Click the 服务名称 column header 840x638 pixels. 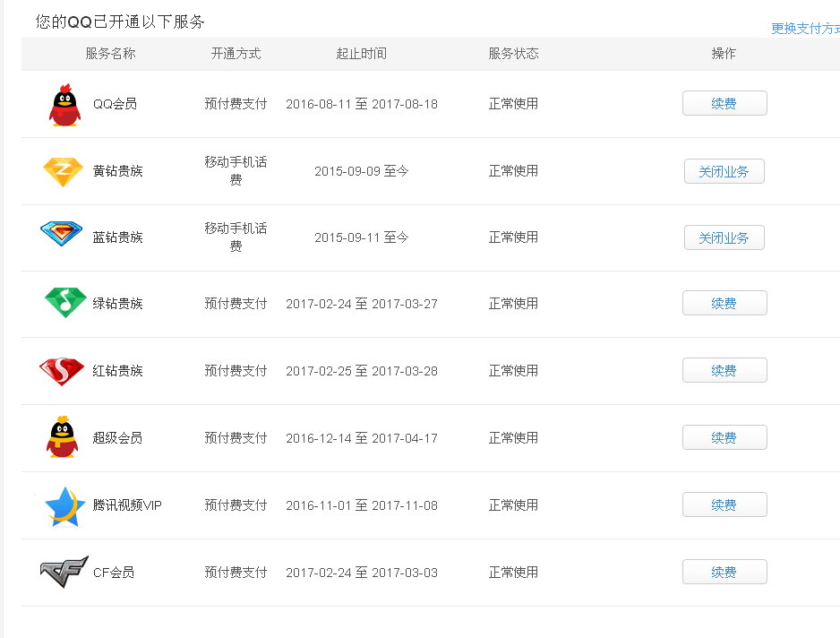click(x=110, y=54)
